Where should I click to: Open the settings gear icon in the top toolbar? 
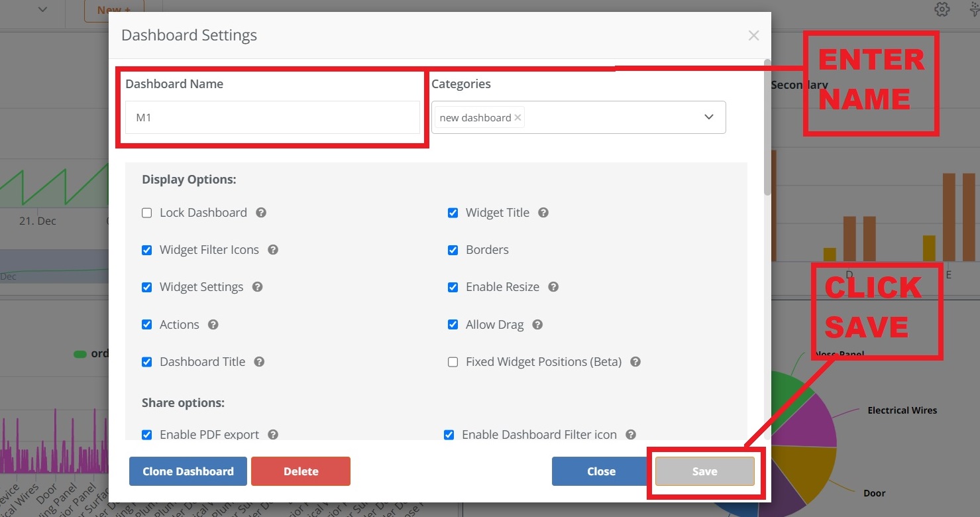(942, 9)
